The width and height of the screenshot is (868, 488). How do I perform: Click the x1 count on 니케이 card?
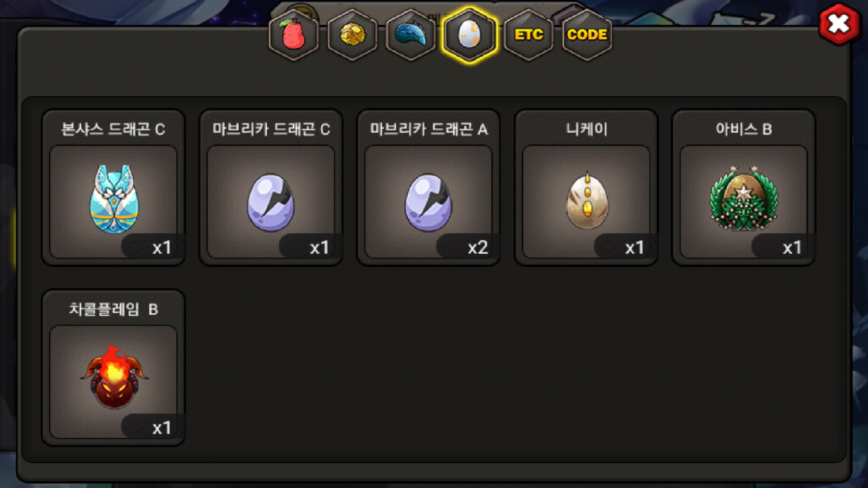tap(634, 248)
